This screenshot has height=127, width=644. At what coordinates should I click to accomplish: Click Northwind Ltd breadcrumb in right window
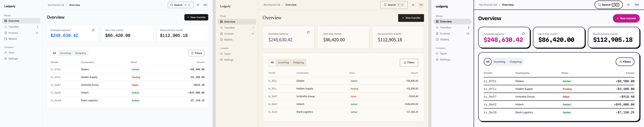488,5
